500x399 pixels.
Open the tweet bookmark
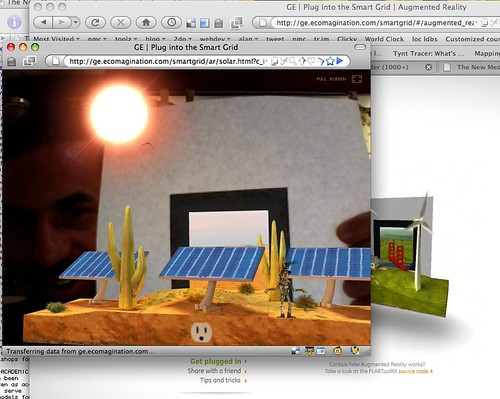(x=275, y=39)
